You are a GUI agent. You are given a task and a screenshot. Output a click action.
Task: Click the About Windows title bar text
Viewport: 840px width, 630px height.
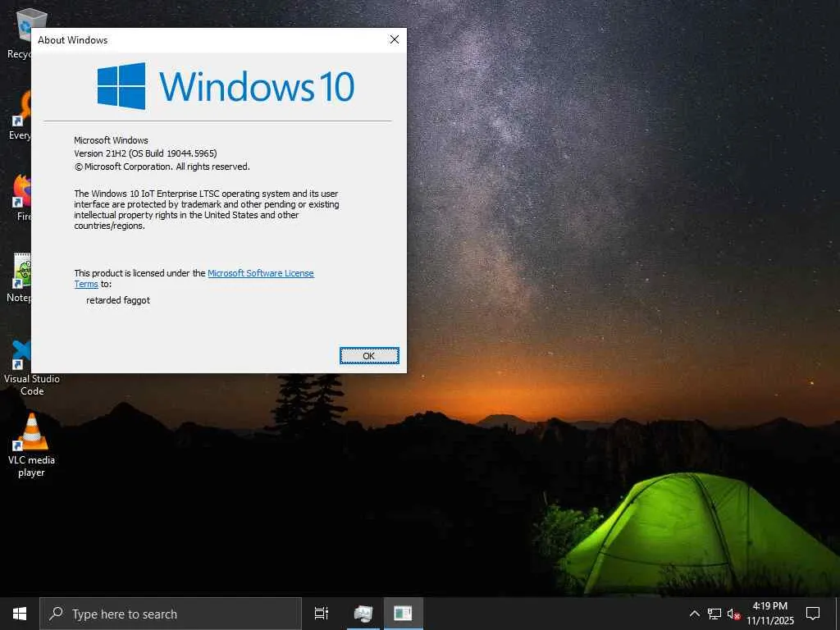pos(73,40)
